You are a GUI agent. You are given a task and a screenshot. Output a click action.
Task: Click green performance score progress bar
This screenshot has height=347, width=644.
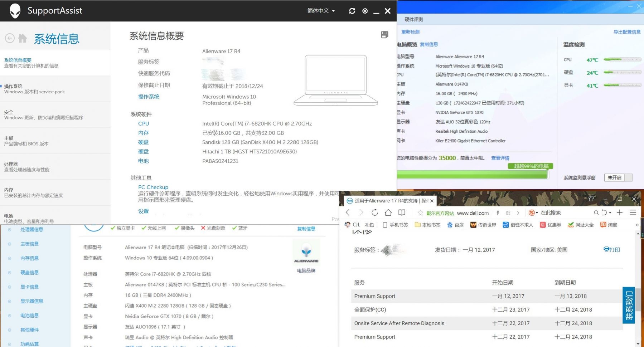pos(473,175)
